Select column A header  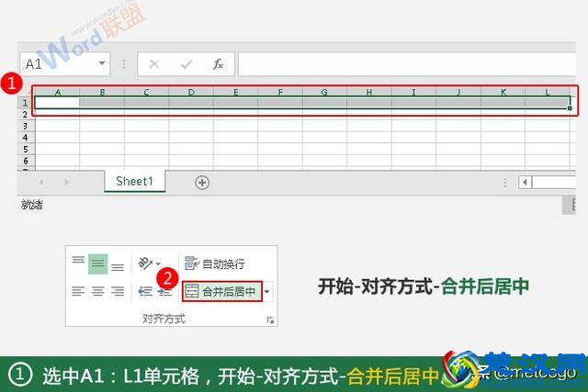coord(57,92)
